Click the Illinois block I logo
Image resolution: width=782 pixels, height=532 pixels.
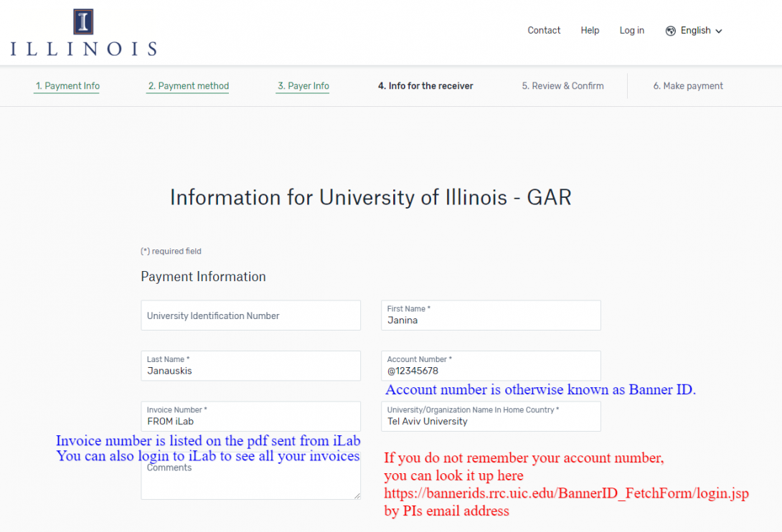coord(83,22)
